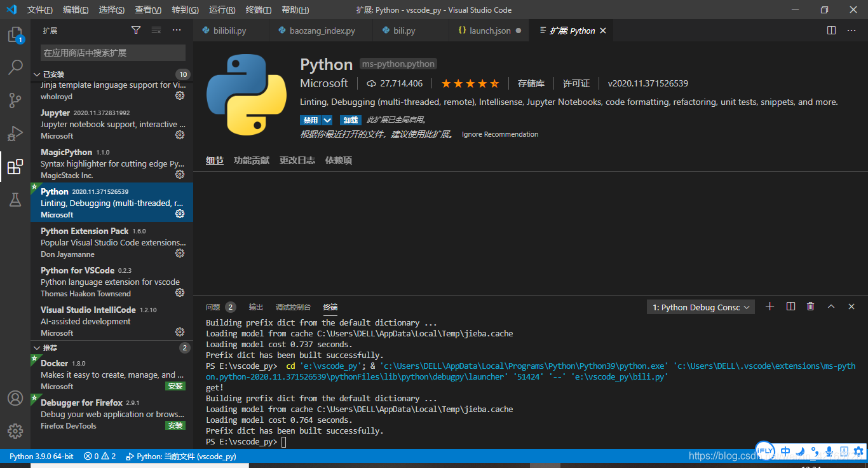The height and width of the screenshot is (468, 868).
Task: Open the Go menu
Action: (185, 10)
